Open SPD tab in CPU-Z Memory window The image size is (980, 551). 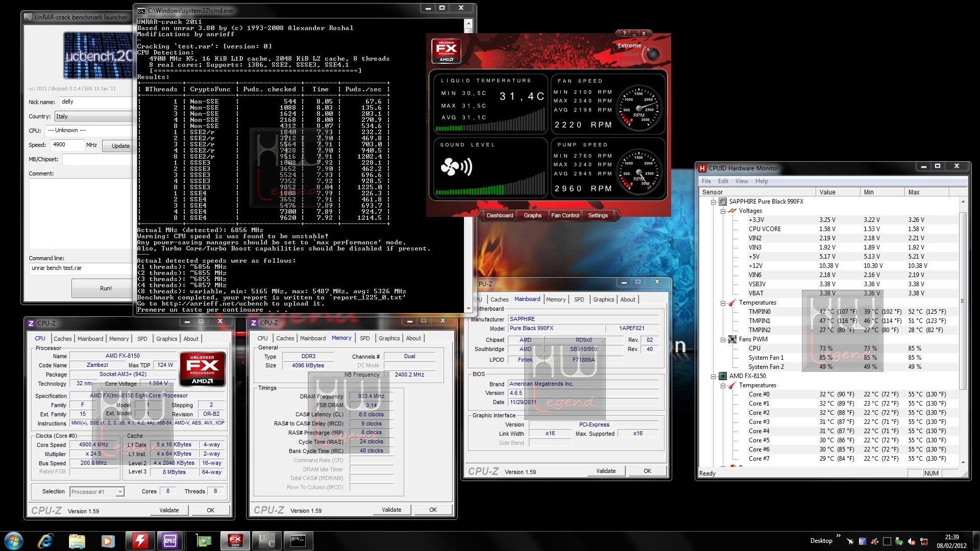[x=365, y=338]
